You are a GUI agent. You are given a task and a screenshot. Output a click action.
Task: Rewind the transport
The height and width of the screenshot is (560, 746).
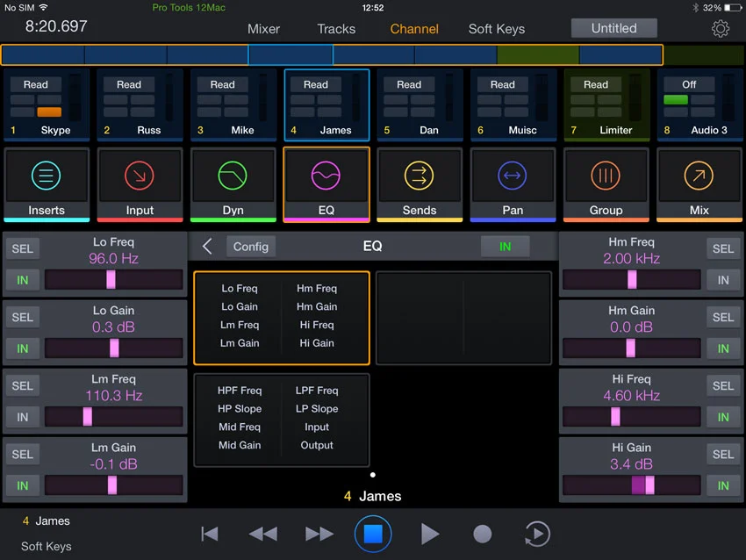263,534
